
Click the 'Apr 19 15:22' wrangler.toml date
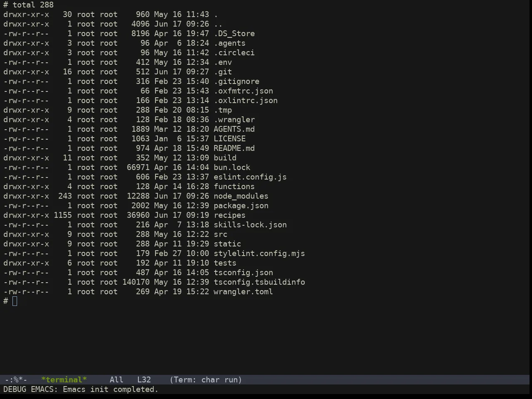(182, 292)
